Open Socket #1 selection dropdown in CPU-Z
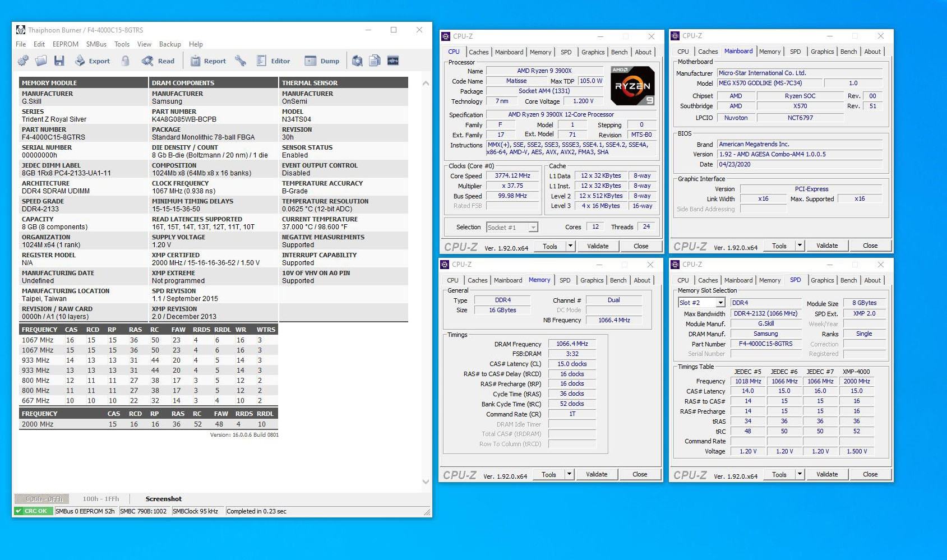The width and height of the screenshot is (947, 560). [512, 227]
